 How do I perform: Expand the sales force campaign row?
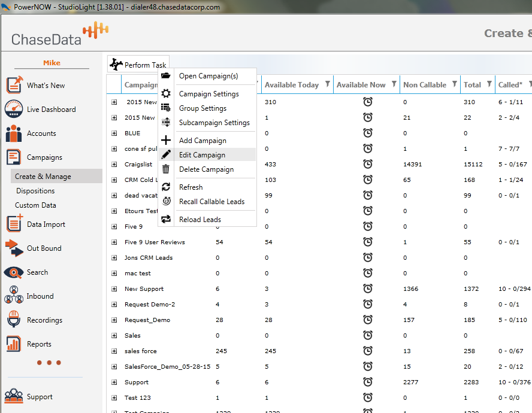(114, 351)
